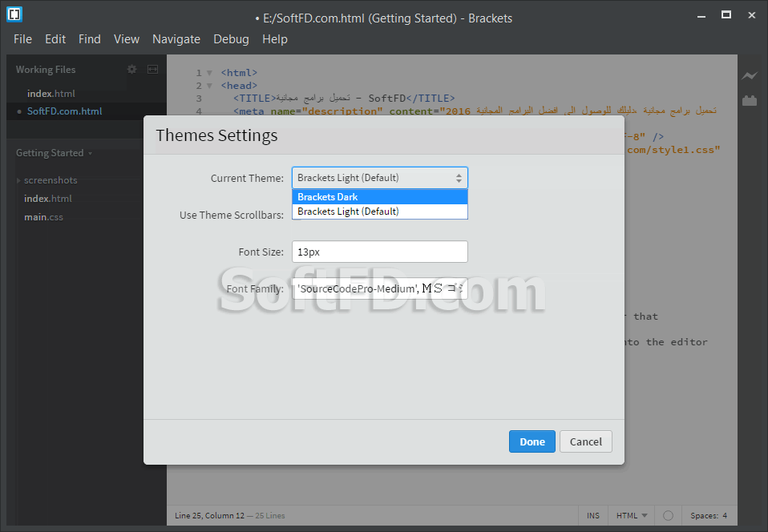Select SoftFD.com.html in Working Files
This screenshot has width=768, height=532.
[x=65, y=111]
